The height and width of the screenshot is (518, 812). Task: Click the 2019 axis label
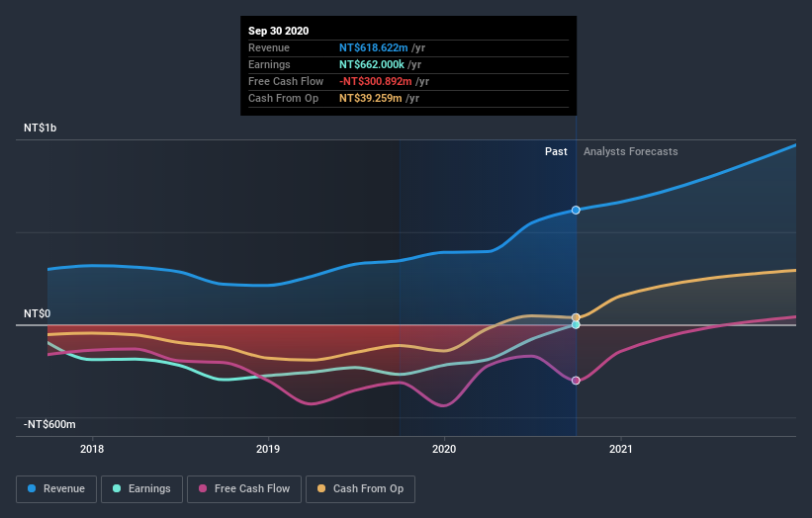coord(268,449)
